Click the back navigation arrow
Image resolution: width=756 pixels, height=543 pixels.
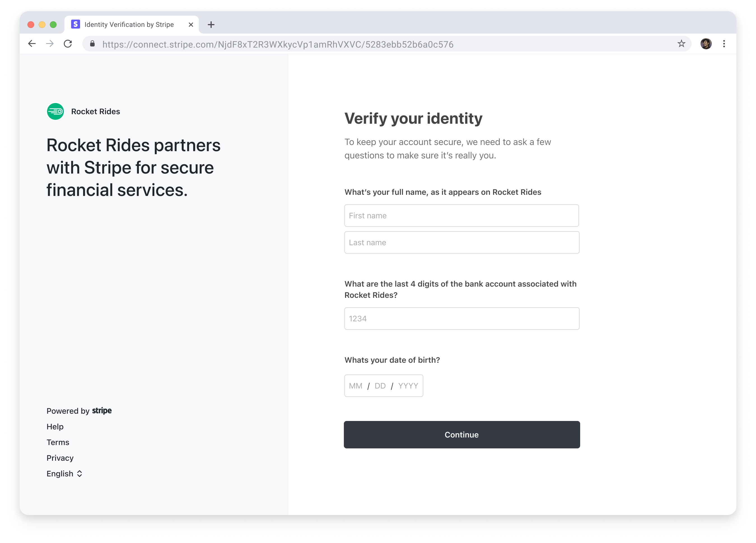[x=32, y=44]
